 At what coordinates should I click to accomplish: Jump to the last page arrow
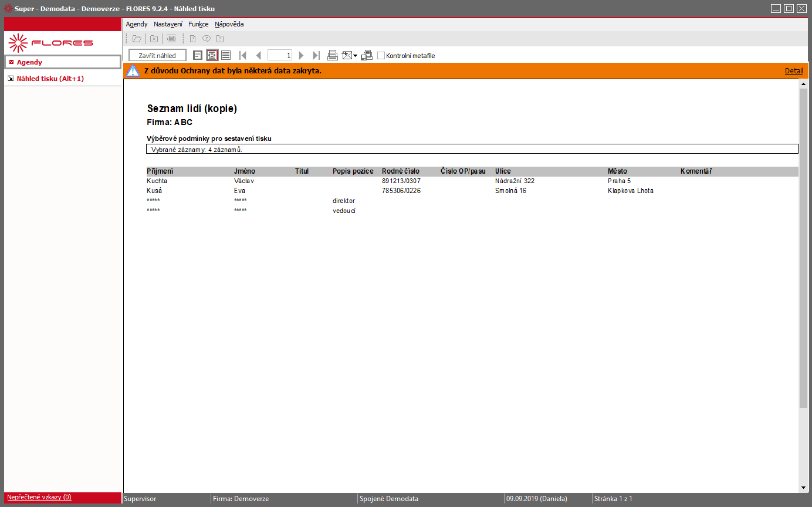coord(316,55)
